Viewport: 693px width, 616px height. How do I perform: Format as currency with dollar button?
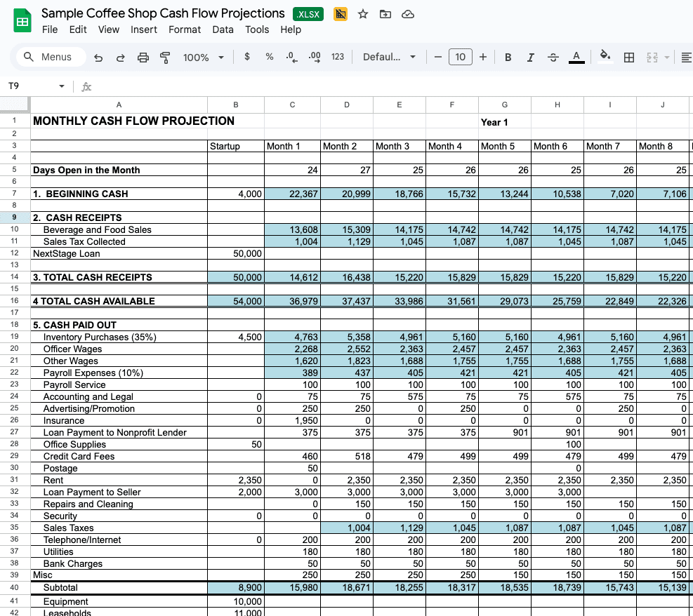(247, 57)
